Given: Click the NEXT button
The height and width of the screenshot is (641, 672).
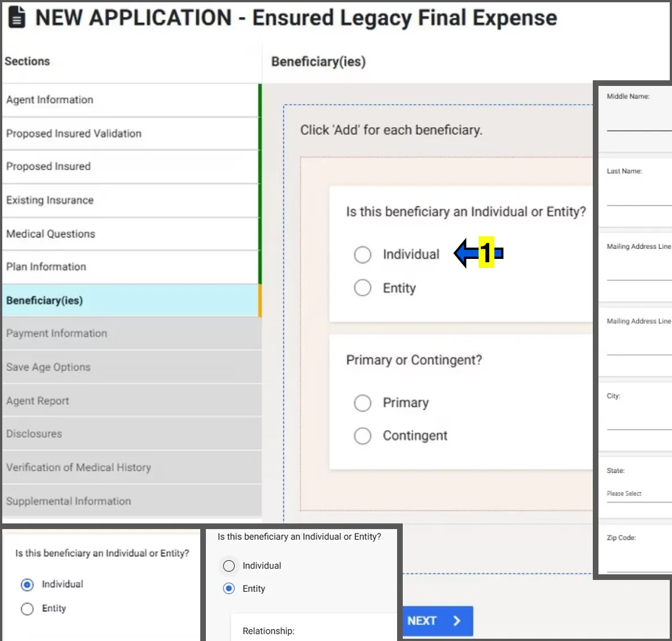Looking at the screenshot, I should pos(438,621).
